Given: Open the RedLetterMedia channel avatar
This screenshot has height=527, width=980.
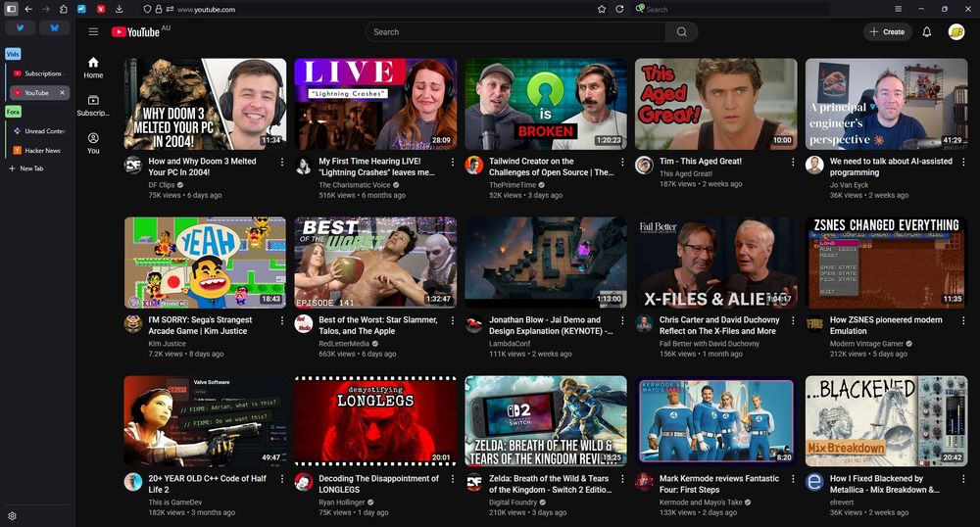Looking at the screenshot, I should click(x=304, y=324).
